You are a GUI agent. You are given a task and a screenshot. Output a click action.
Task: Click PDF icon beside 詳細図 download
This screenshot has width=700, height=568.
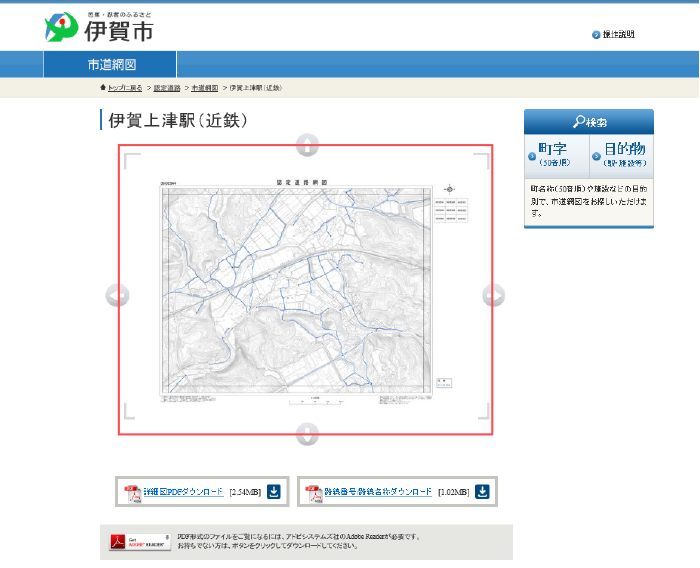[x=133, y=493]
